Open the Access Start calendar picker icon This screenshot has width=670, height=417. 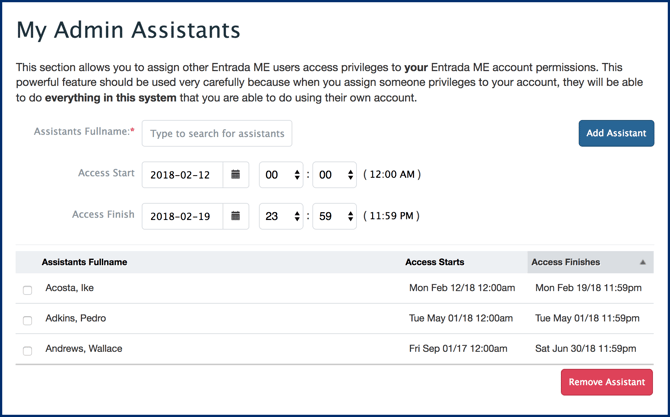pos(236,175)
